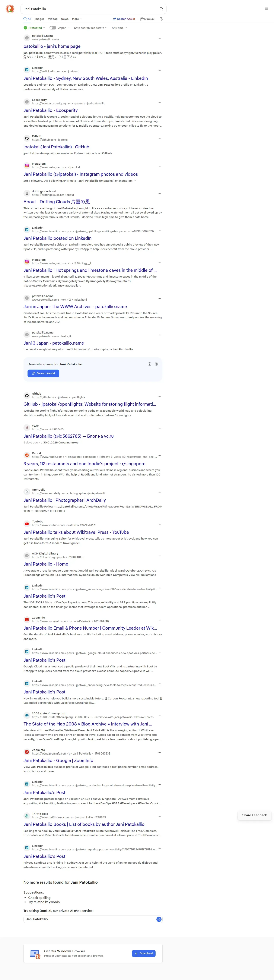Submit Duck.ai query with blue arrow
Viewport: 274px width, 980px height.
[x=159, y=919]
